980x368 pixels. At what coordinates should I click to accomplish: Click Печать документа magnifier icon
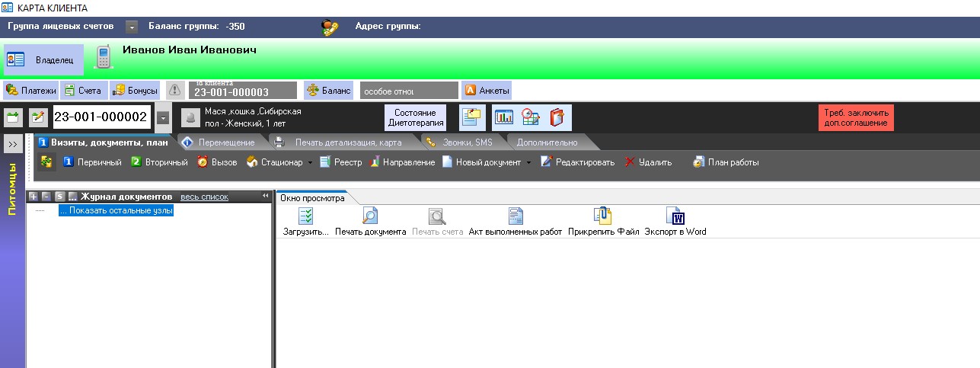tap(370, 216)
